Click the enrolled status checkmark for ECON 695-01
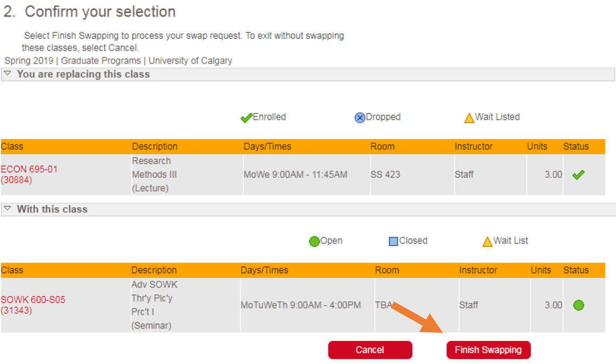This screenshot has width=616, height=364. 578,175
